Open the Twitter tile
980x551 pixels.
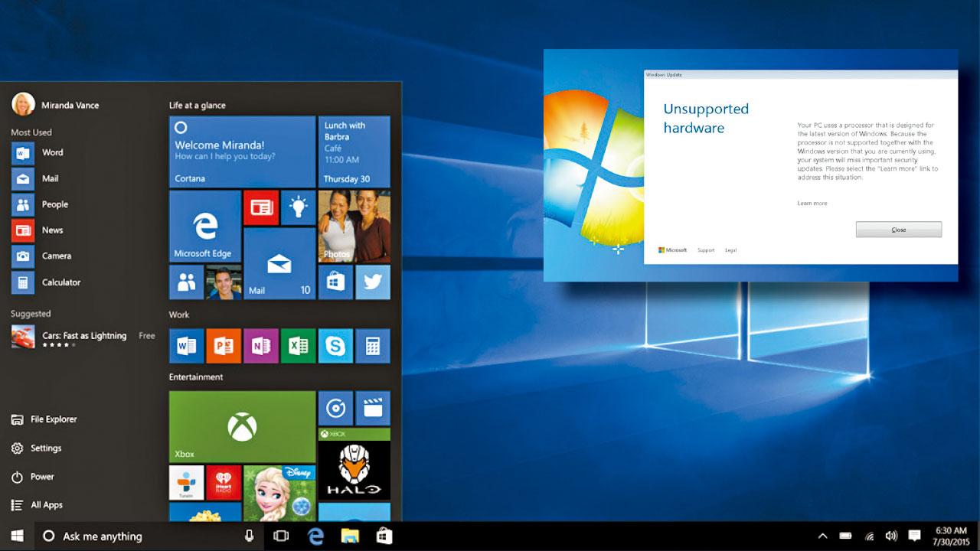373,282
